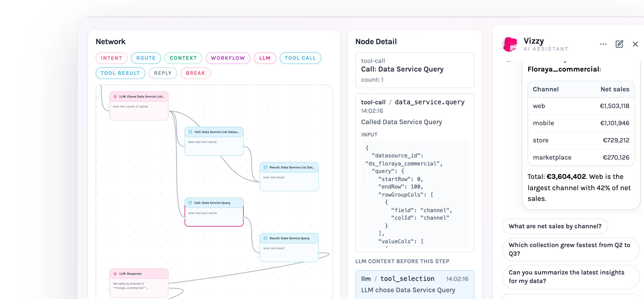Click the 'Channel' column header
The width and height of the screenshot is (644, 299).
[x=546, y=89]
